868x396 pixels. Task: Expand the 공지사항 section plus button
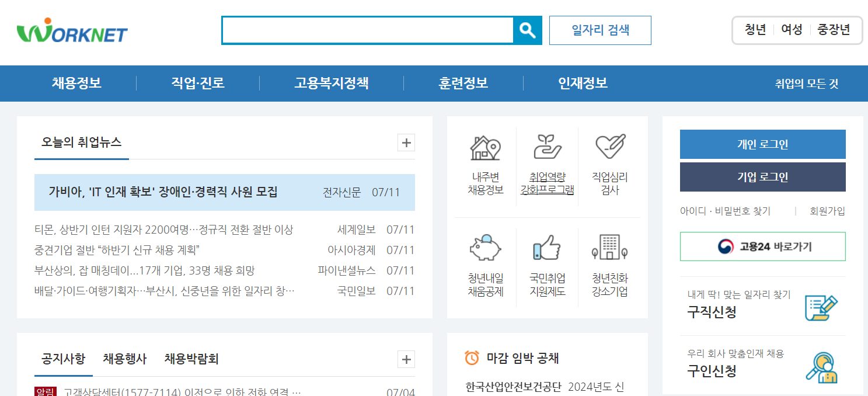(406, 359)
